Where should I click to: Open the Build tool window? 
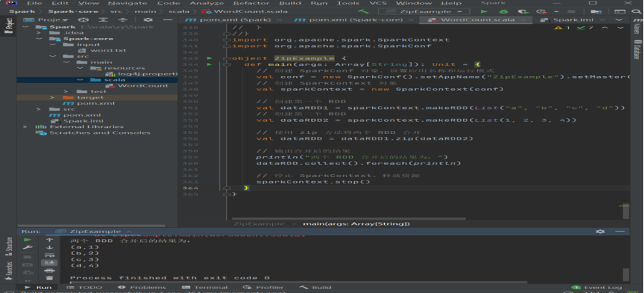316,287
